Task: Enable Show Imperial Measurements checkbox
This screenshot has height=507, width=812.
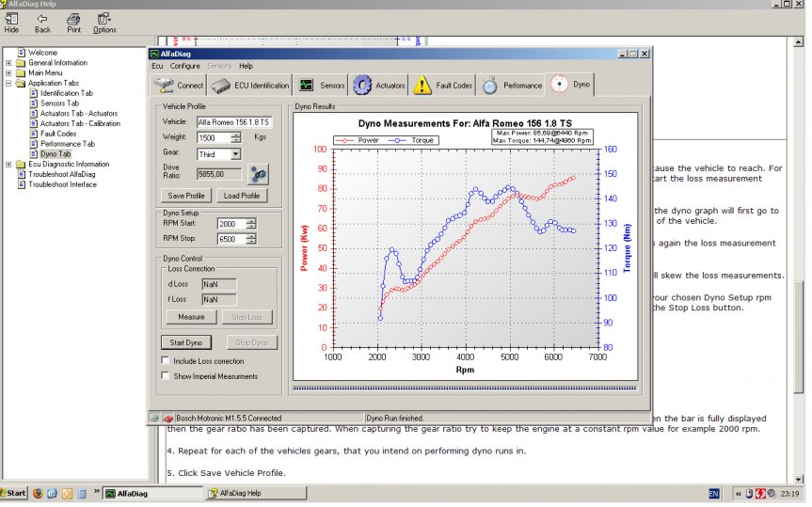Action: 167,376
